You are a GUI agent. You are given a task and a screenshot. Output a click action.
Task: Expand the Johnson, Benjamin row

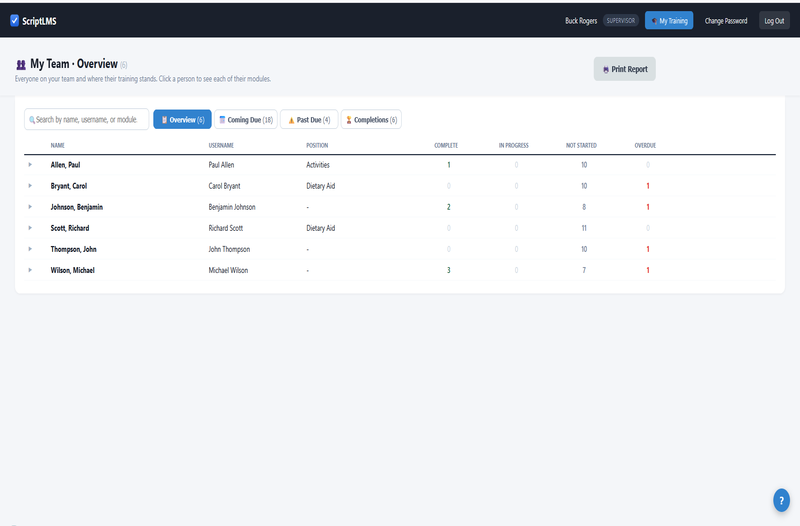click(x=30, y=207)
